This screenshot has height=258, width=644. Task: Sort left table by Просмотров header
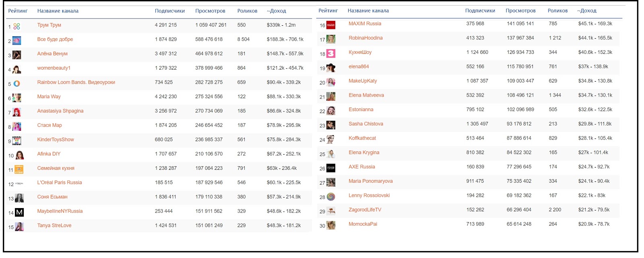(210, 11)
